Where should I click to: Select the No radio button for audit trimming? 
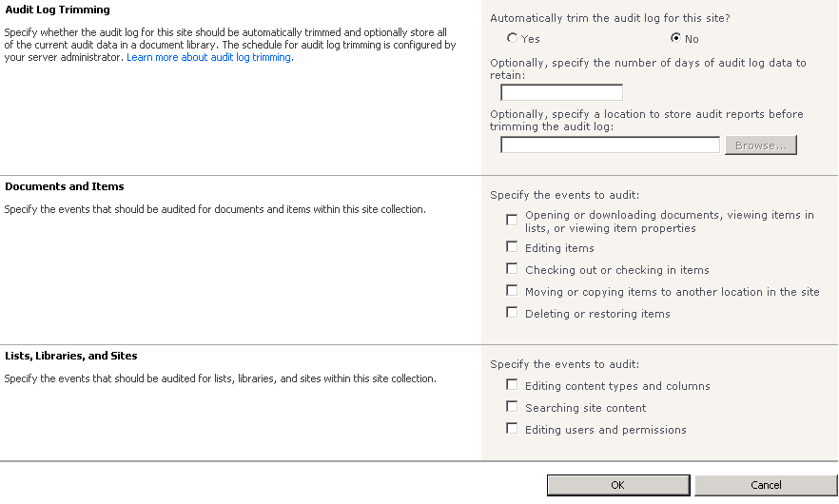pyautogui.click(x=675, y=38)
